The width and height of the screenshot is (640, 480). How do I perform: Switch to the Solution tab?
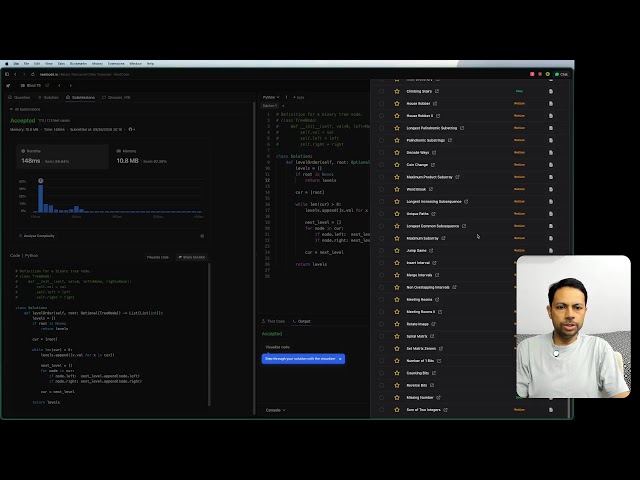pyautogui.click(x=48, y=98)
